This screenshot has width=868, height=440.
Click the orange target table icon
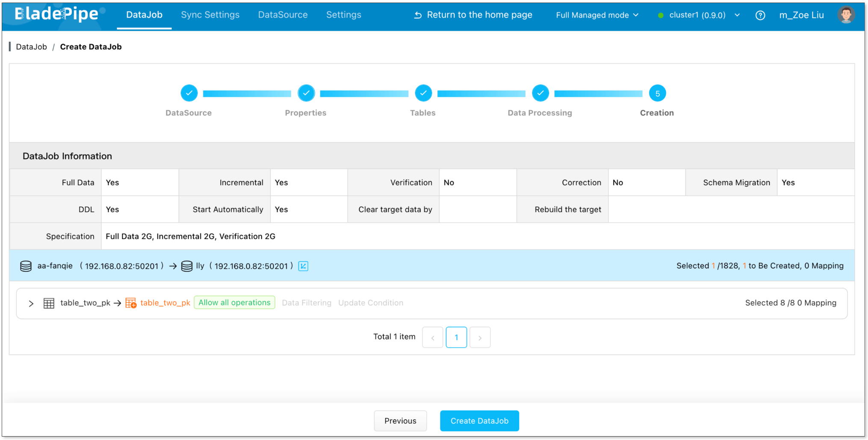click(x=131, y=303)
